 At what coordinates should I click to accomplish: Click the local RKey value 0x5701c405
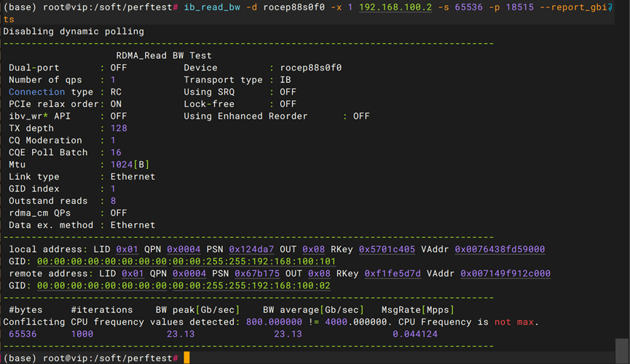coord(387,250)
